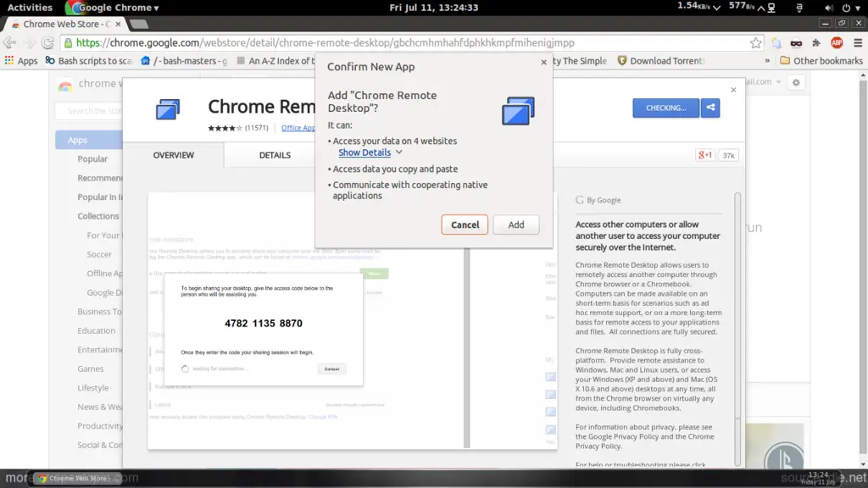Open the Other bookmarks folder
Viewport: 868px width, 488px height.
(x=821, y=61)
